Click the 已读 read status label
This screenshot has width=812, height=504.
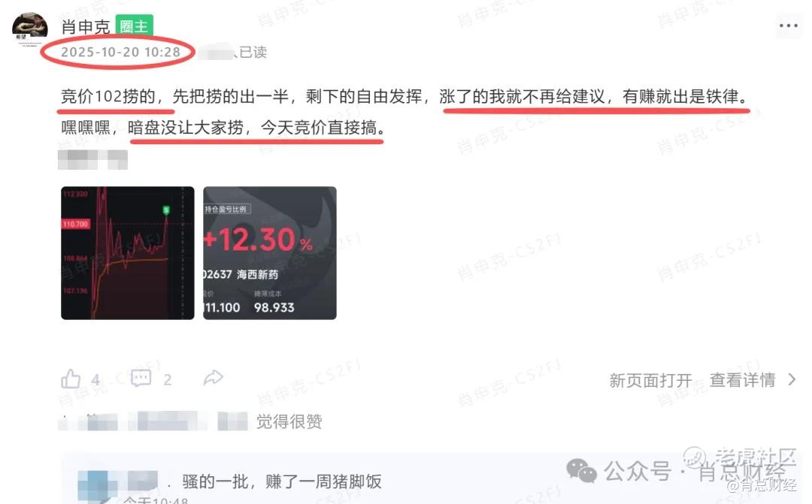click(x=253, y=53)
